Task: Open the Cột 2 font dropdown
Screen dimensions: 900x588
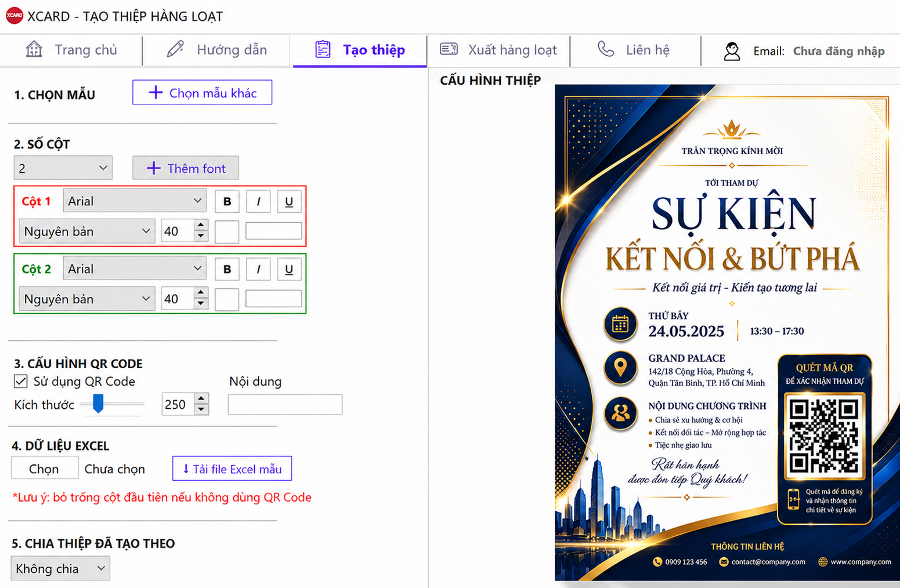Action: tap(135, 268)
